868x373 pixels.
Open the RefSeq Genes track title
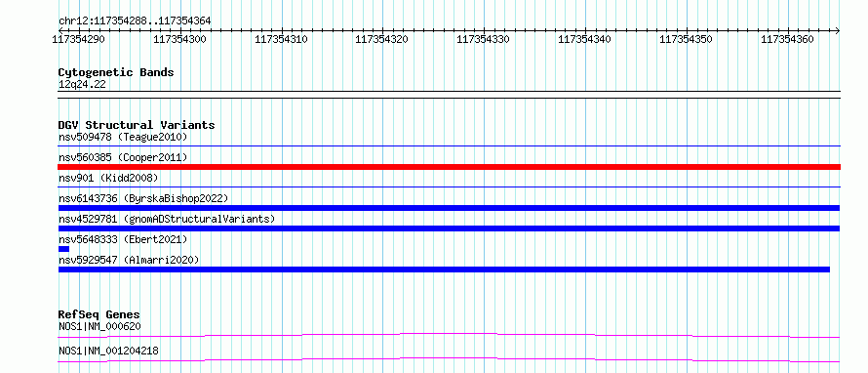[99, 314]
